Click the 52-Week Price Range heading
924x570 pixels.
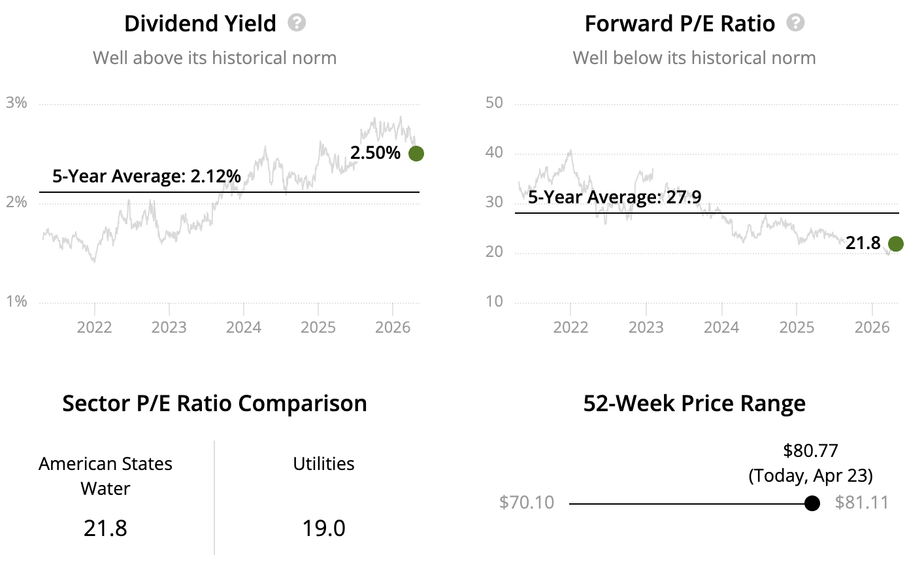point(694,403)
